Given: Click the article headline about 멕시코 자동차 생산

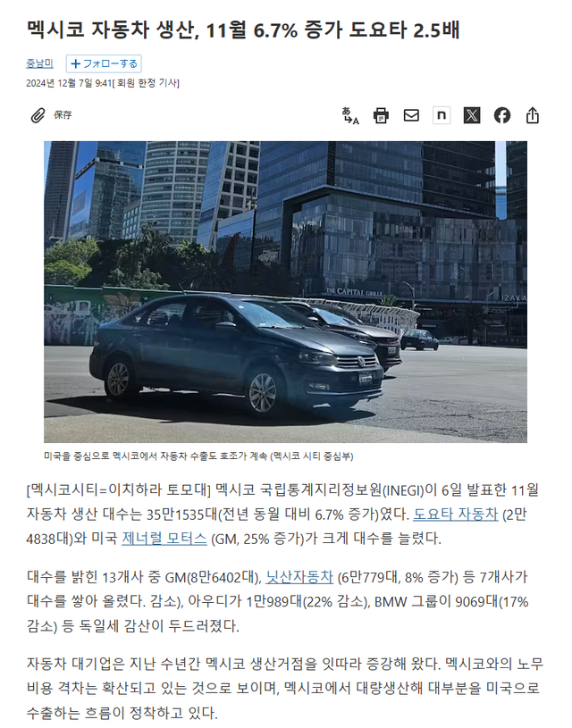Looking at the screenshot, I should [x=243, y=29].
